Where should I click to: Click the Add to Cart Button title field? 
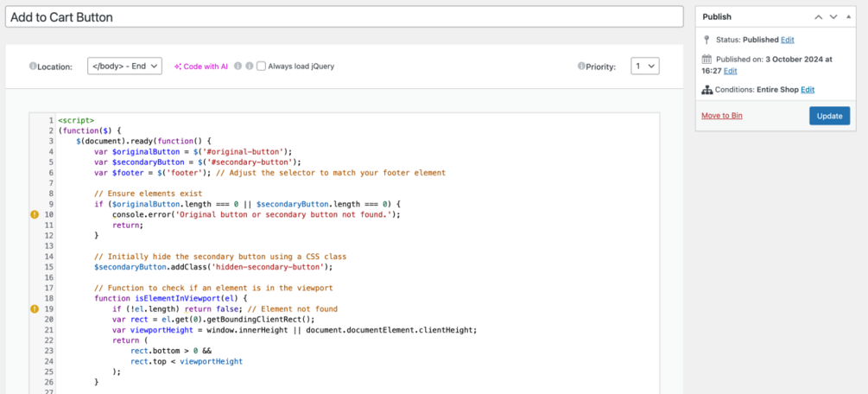tap(345, 17)
